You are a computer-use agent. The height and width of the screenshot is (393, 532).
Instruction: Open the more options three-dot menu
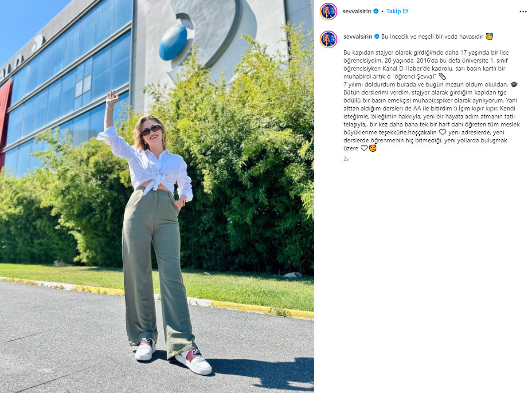pyautogui.click(x=523, y=12)
